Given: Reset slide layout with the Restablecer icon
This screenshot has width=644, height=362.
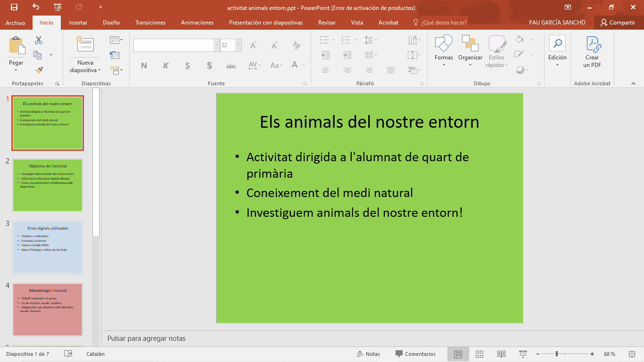Looking at the screenshot, I should pyautogui.click(x=115, y=55).
